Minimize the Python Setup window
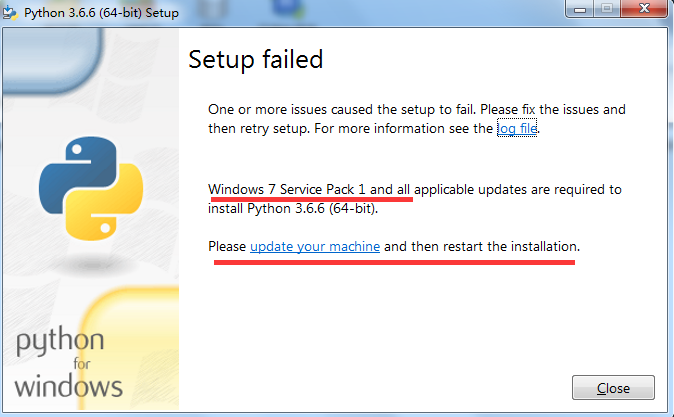This screenshot has height=417, width=674. 580,8
